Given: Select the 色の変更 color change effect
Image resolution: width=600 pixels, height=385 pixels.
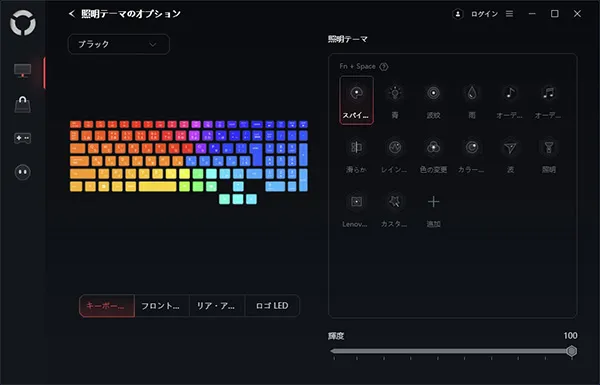Looking at the screenshot, I should [x=433, y=155].
